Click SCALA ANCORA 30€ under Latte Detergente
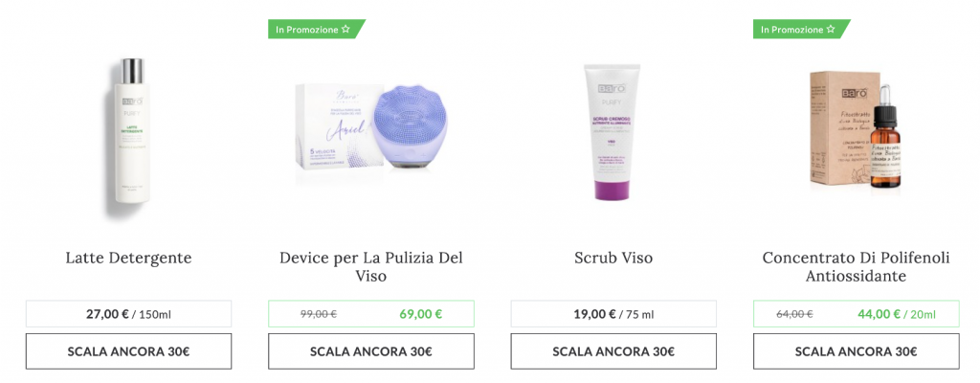The image size is (980, 383). click(x=129, y=351)
